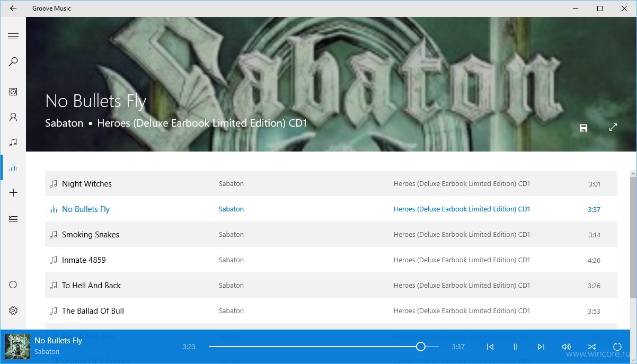Go back using the title bar arrow

click(x=13, y=8)
